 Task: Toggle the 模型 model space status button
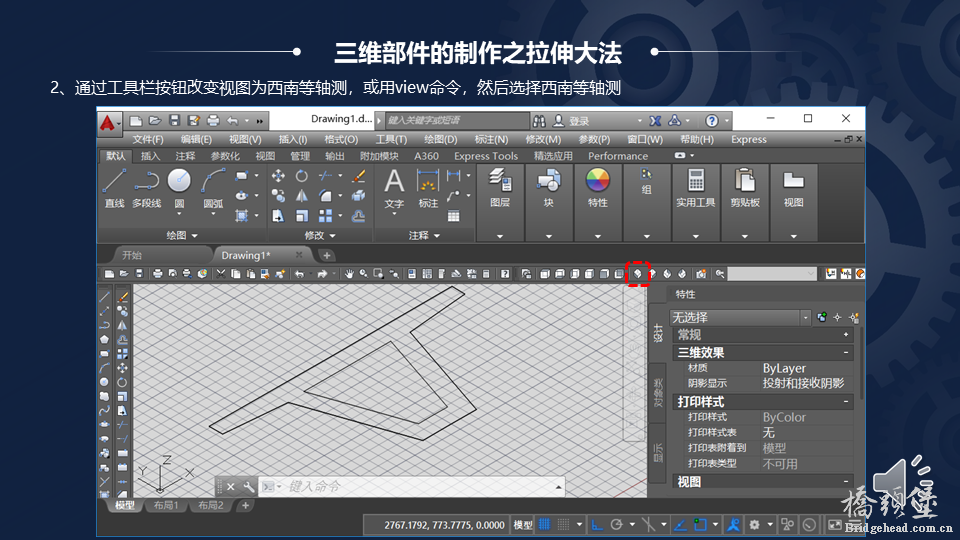(523, 525)
